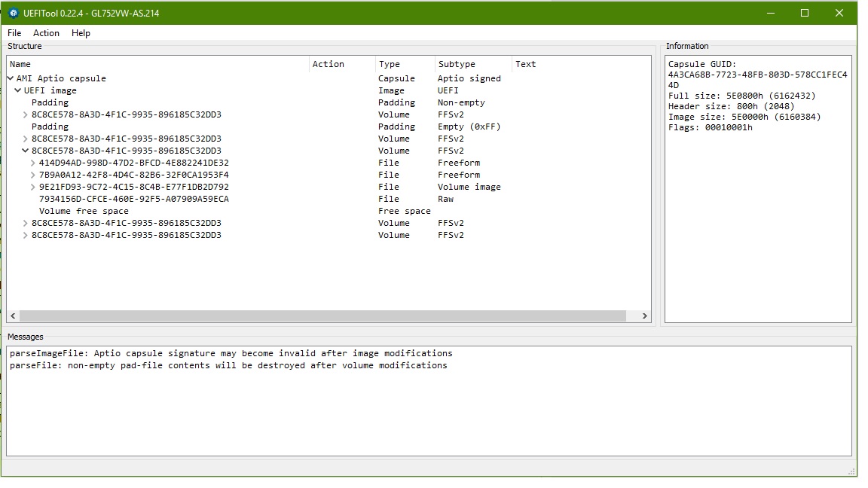Collapse the AMI Aptio capsule node

[11, 78]
